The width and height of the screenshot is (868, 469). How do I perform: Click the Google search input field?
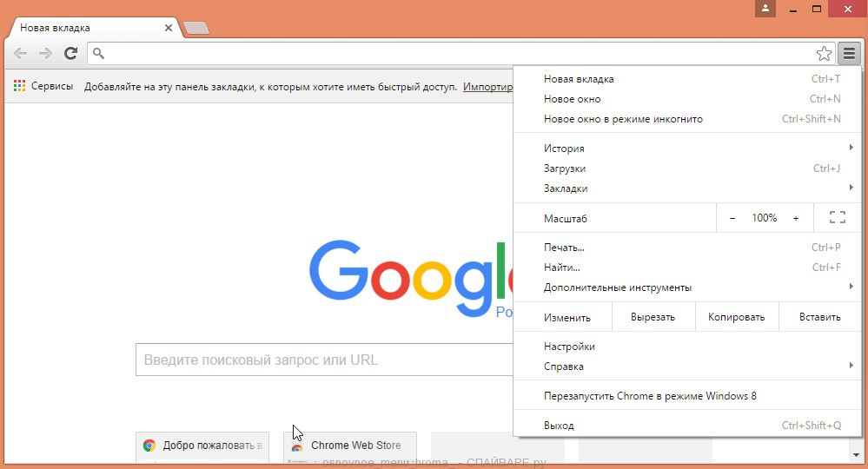[x=321, y=360]
